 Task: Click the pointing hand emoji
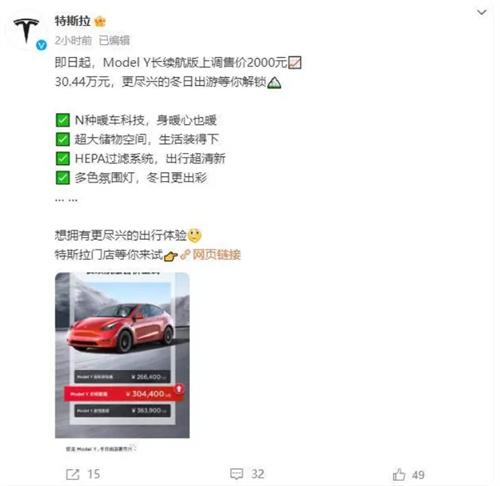171,256
